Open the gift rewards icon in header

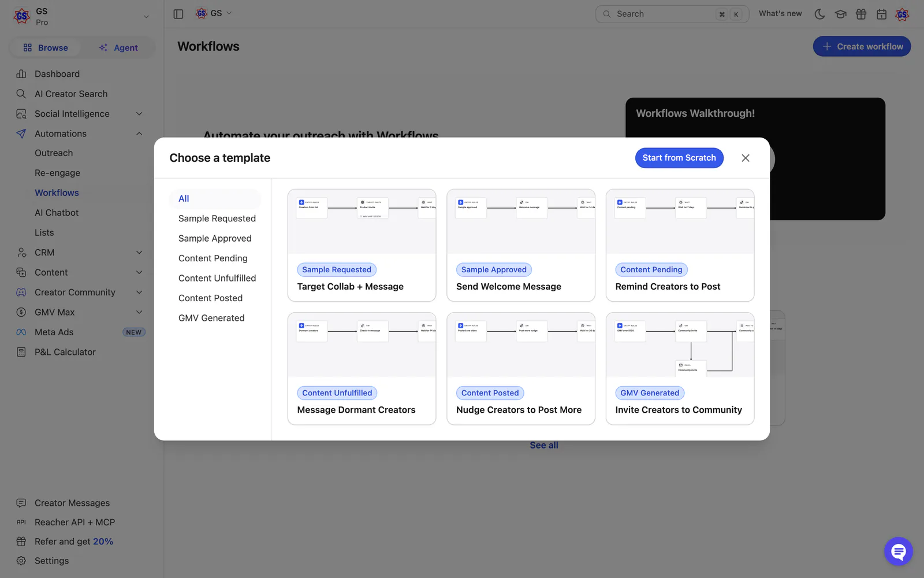point(861,14)
